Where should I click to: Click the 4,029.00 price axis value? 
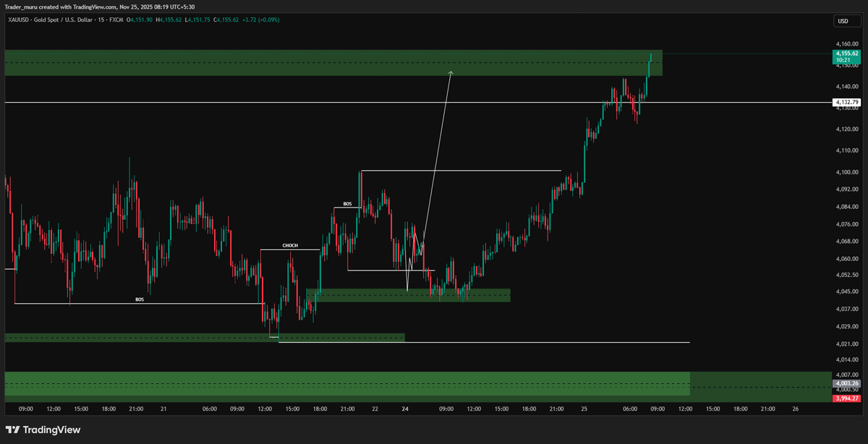point(846,326)
